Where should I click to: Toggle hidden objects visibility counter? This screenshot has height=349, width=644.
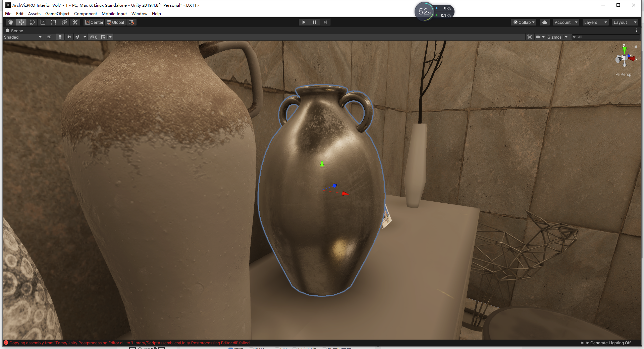click(x=93, y=37)
